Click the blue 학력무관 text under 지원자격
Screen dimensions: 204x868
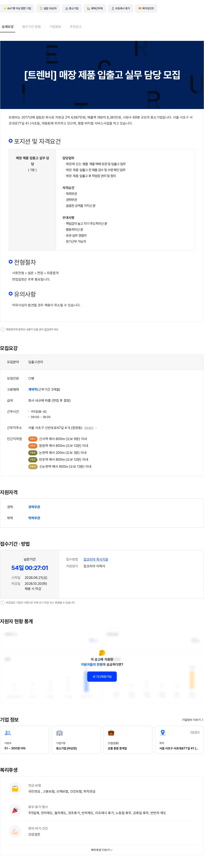pos(34,518)
